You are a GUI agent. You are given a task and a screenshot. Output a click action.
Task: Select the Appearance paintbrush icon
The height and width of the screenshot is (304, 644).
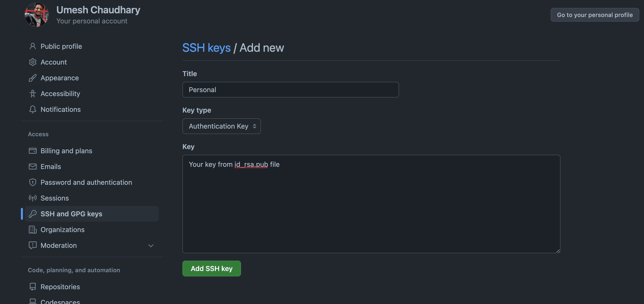tap(33, 78)
